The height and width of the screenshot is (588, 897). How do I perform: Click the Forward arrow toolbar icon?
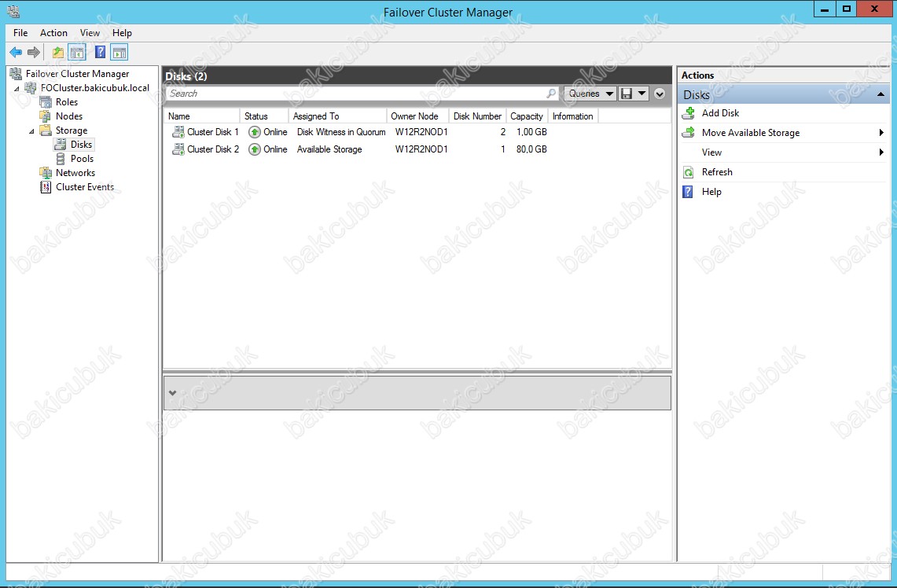[35, 53]
